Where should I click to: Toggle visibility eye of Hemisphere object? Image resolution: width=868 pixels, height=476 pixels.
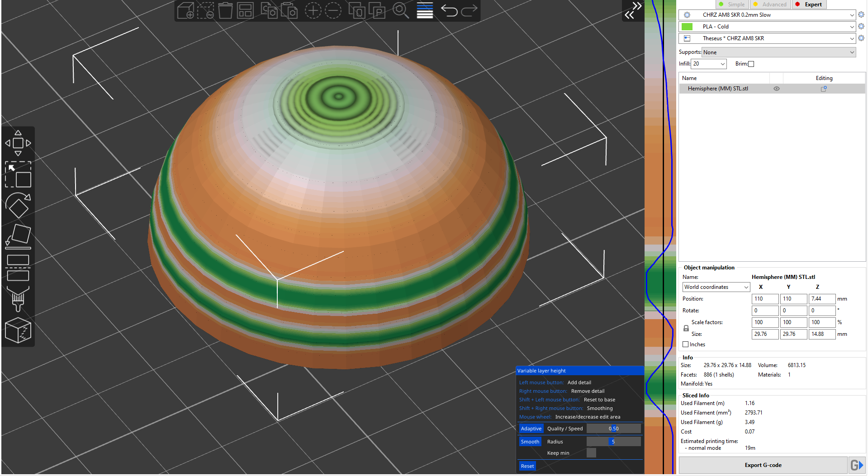777,89
